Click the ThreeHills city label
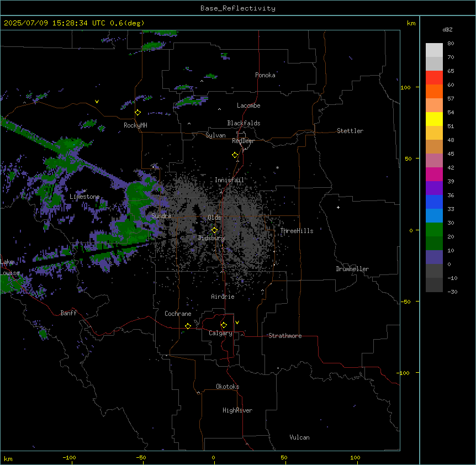 (x=297, y=231)
